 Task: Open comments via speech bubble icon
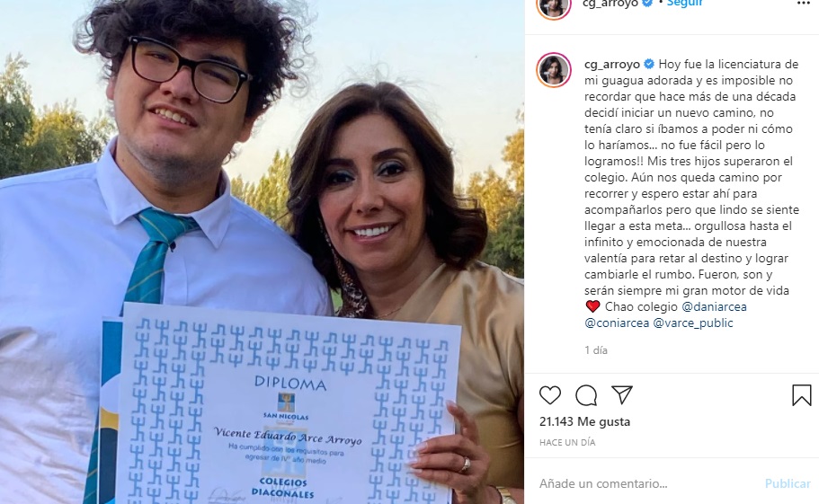click(x=586, y=395)
